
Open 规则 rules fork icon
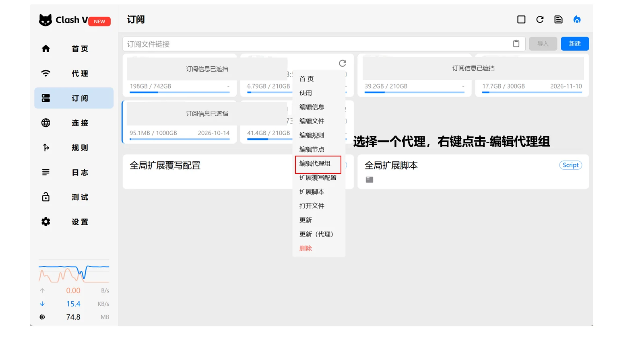[x=46, y=148]
